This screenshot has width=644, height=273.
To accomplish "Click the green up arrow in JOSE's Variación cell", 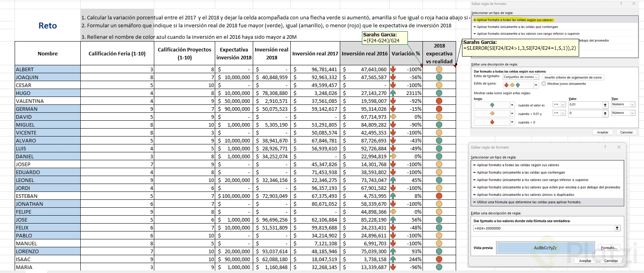I will 393,220.
